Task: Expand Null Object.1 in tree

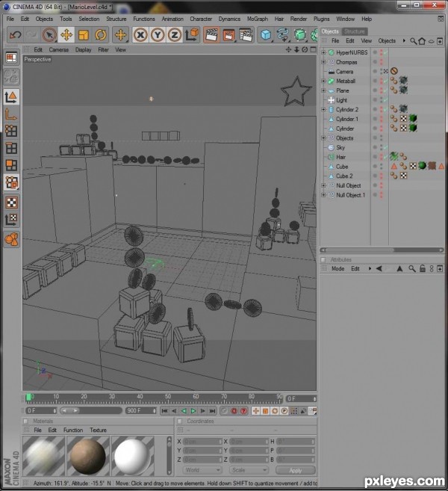Action: point(323,195)
